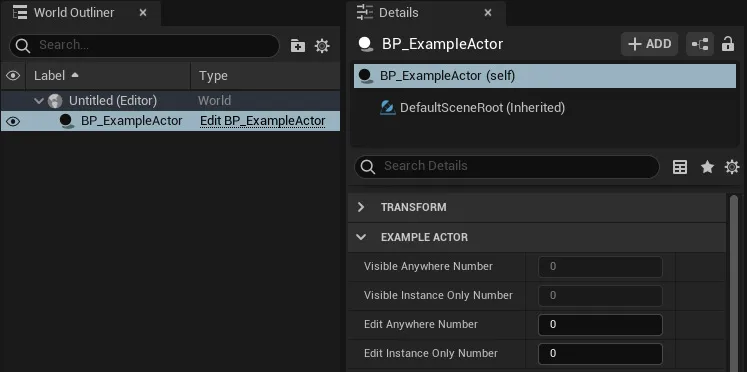
Task: Open property matrix table icon
Action: click(x=680, y=167)
